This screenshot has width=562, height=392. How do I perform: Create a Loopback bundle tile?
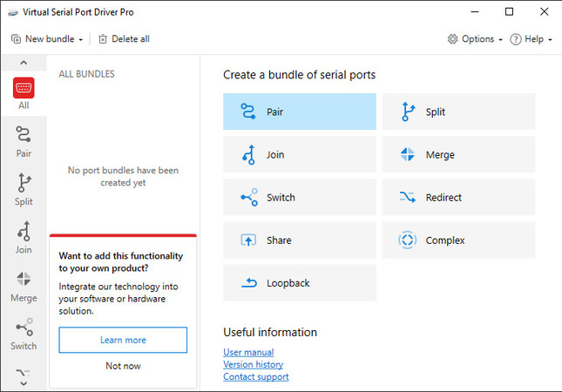(x=299, y=283)
